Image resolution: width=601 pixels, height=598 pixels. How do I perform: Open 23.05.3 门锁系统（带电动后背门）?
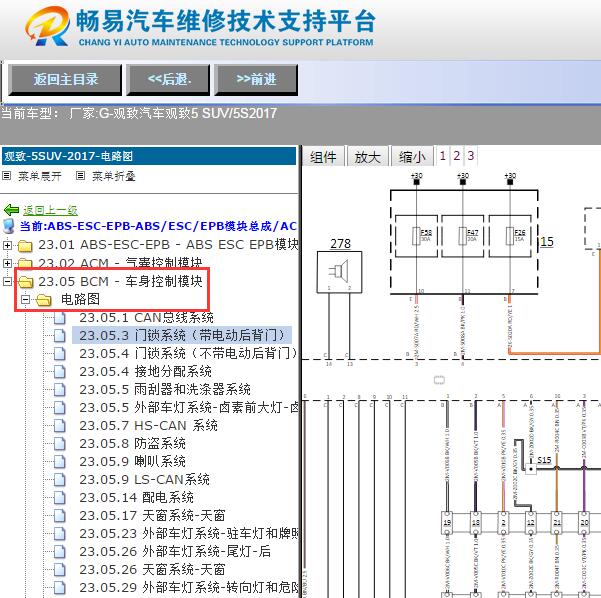tap(182, 335)
